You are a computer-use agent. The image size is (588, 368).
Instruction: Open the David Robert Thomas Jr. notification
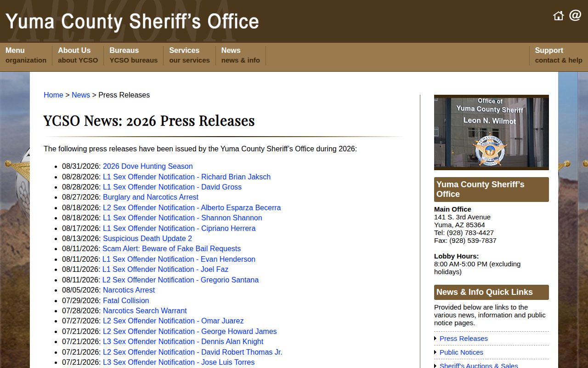coord(192,352)
